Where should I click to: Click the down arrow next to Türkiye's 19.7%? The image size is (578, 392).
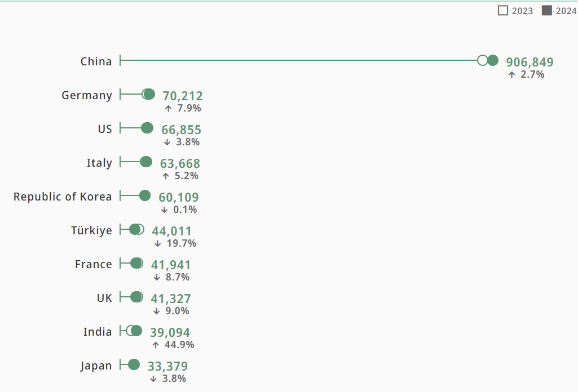pos(158,243)
